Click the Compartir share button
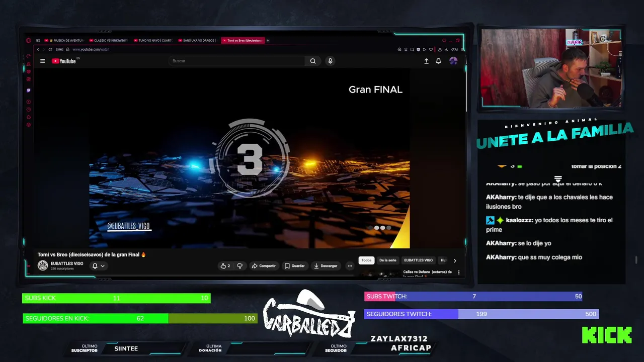644x362 pixels. coord(264,265)
